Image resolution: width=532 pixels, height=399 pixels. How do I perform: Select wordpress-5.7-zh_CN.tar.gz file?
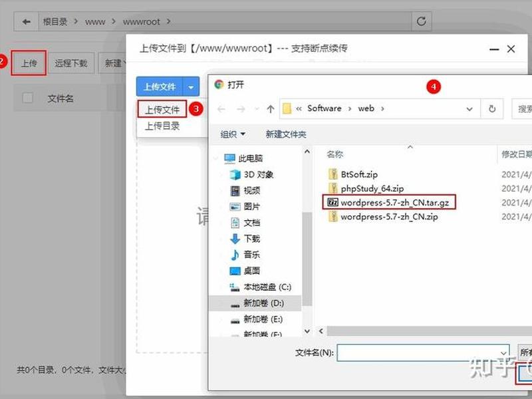coord(389,203)
